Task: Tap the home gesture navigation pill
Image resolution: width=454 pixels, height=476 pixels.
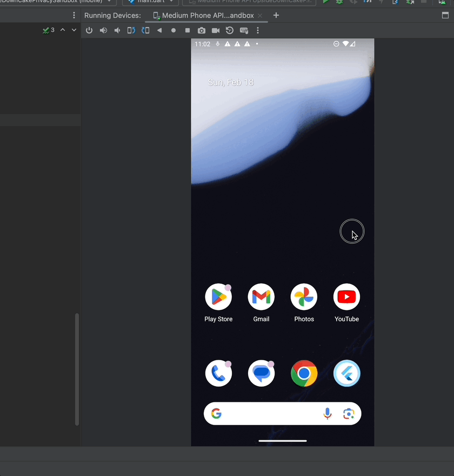Action: (x=282, y=441)
